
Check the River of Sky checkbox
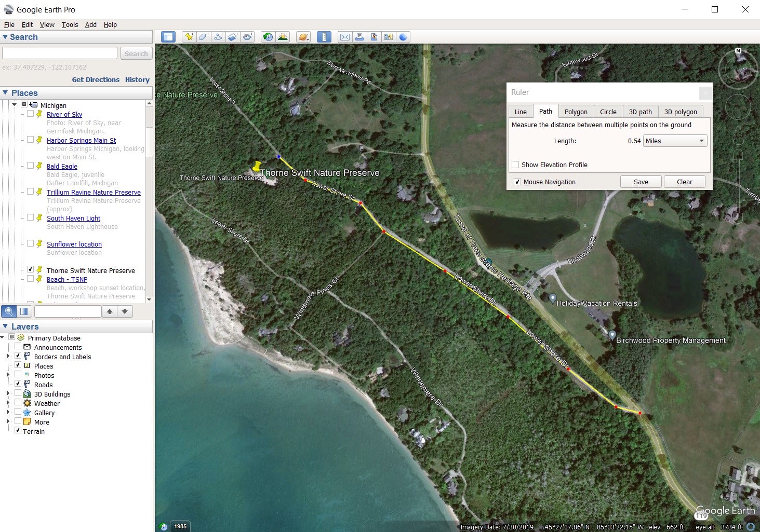pyautogui.click(x=30, y=114)
